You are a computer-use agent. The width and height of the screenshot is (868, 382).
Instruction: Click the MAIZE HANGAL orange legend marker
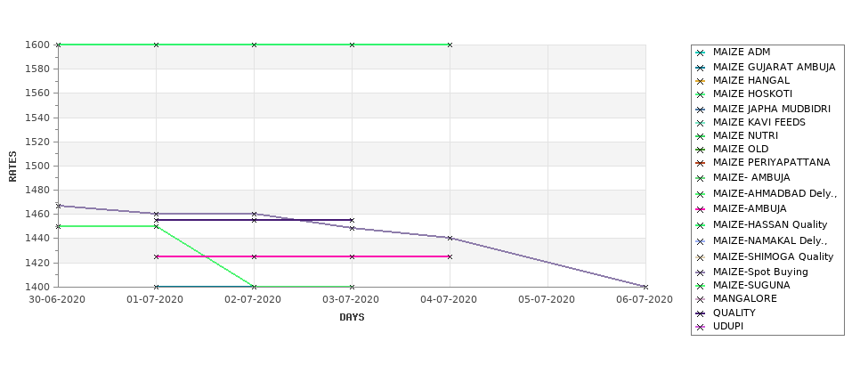coord(701,81)
